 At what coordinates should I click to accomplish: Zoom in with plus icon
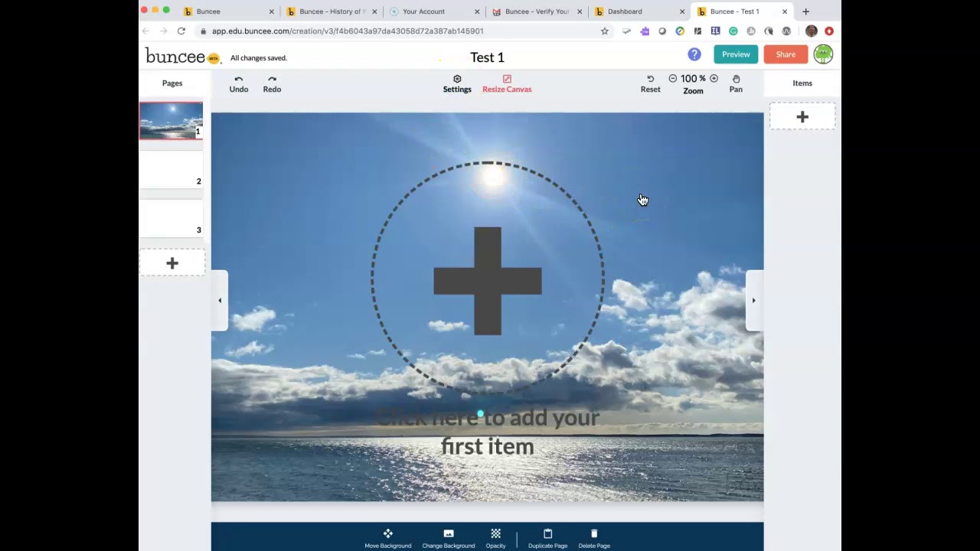coord(714,78)
